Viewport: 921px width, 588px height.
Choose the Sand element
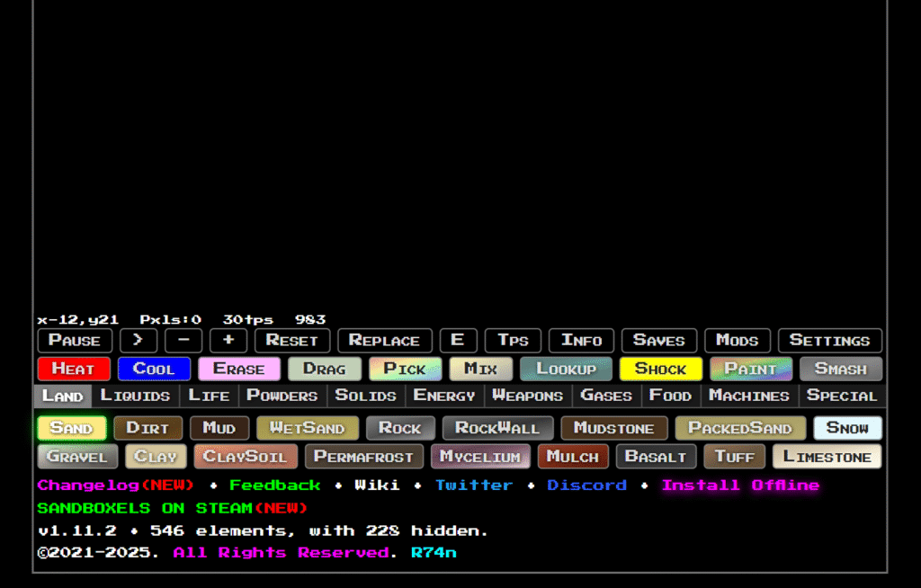point(72,428)
